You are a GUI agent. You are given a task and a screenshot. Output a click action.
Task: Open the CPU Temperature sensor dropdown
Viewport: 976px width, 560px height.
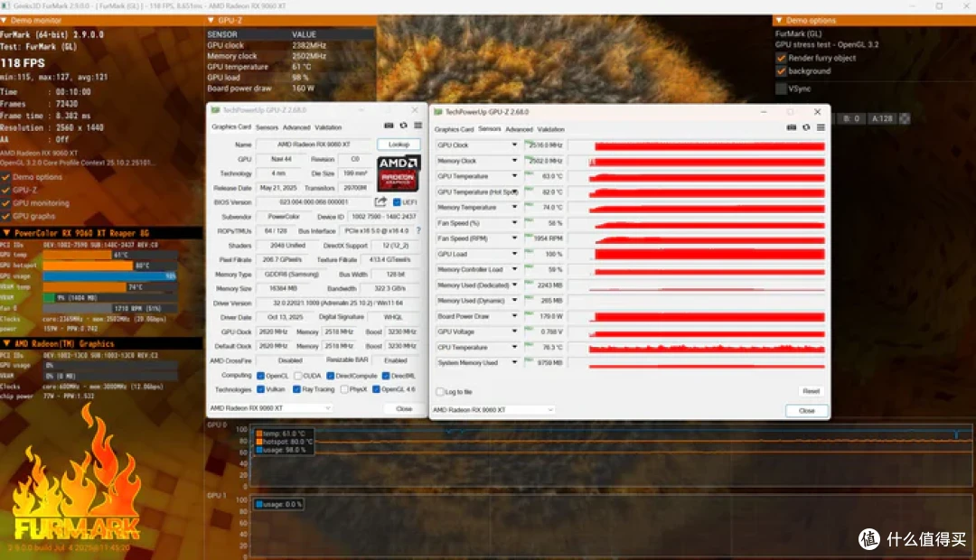point(514,347)
